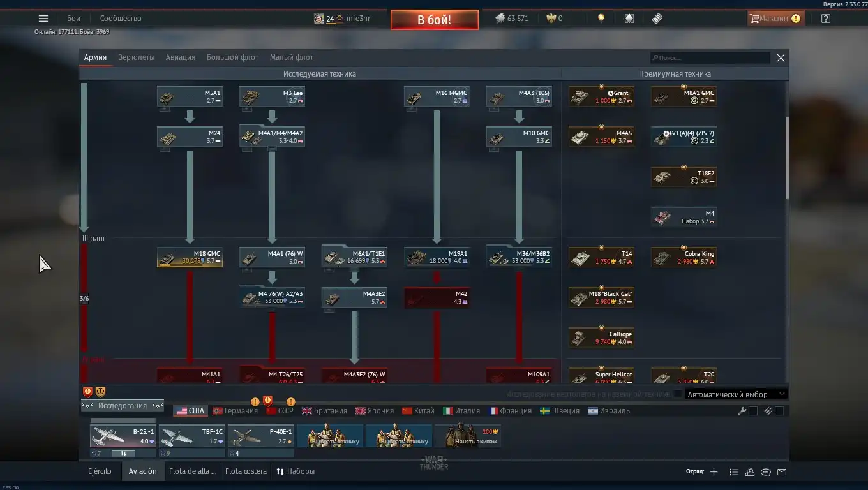Select the M10 GMC tank card
Viewport: 868px width, 490px height.
point(519,137)
